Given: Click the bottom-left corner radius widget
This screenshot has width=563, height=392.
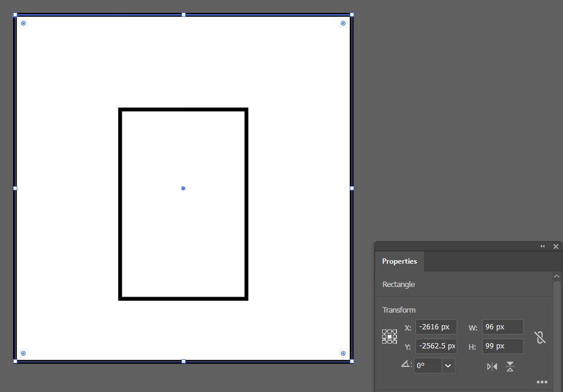Looking at the screenshot, I should pyautogui.click(x=23, y=353).
